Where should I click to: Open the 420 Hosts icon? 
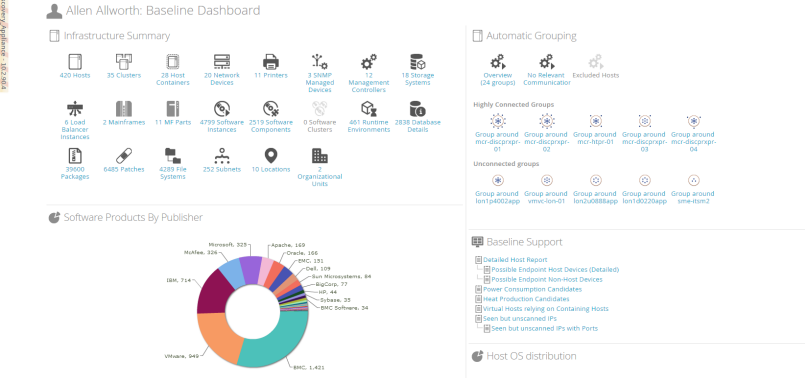coord(75,62)
